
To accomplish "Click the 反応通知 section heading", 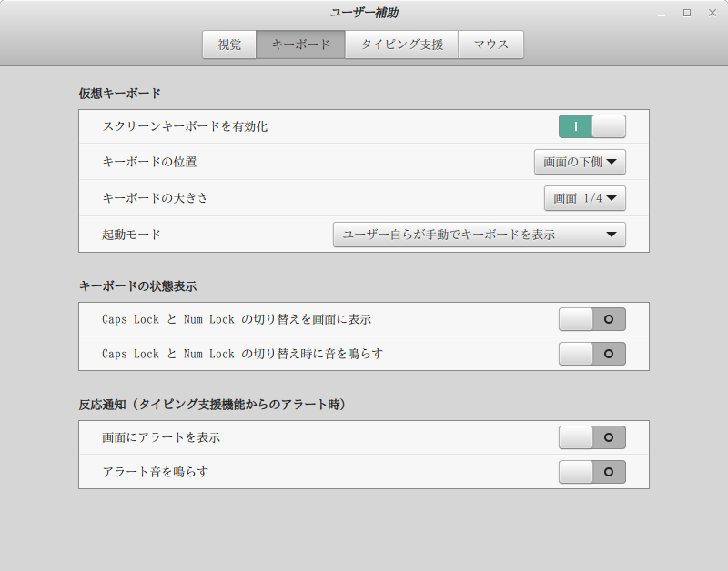I will coord(212,404).
